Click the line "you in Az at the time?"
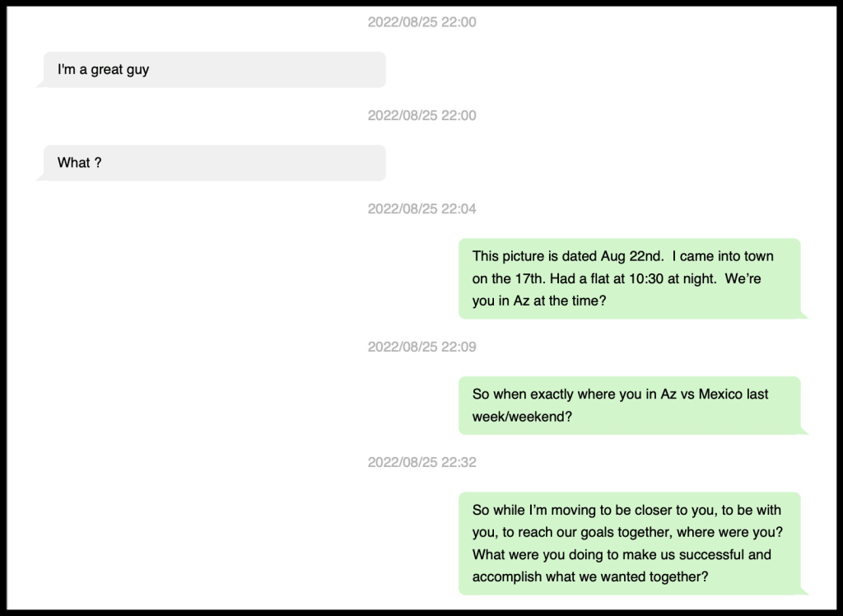 [x=539, y=301]
